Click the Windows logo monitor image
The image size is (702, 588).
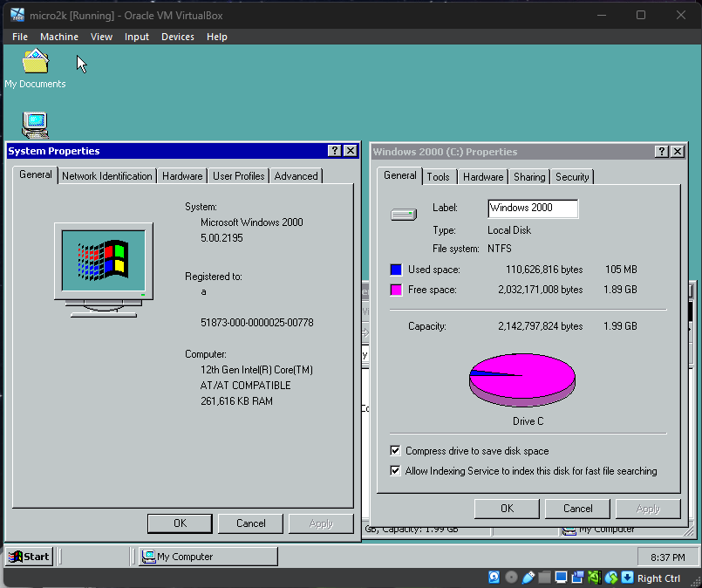coord(104,270)
